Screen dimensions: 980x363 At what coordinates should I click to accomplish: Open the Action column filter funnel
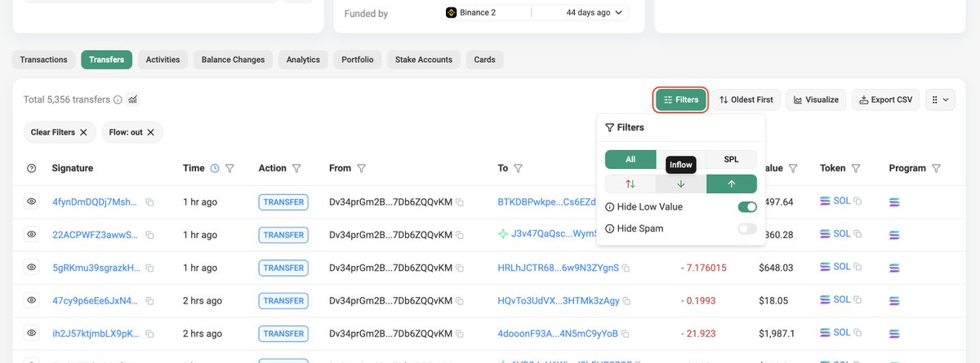pyautogui.click(x=297, y=168)
